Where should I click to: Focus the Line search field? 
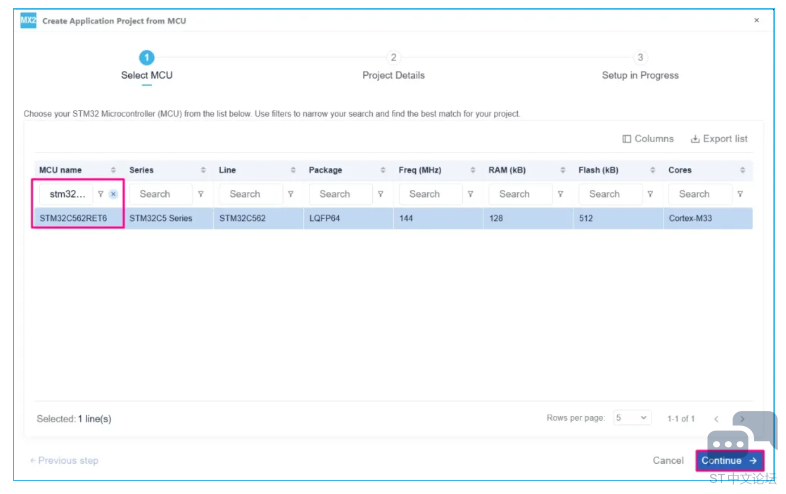point(251,194)
